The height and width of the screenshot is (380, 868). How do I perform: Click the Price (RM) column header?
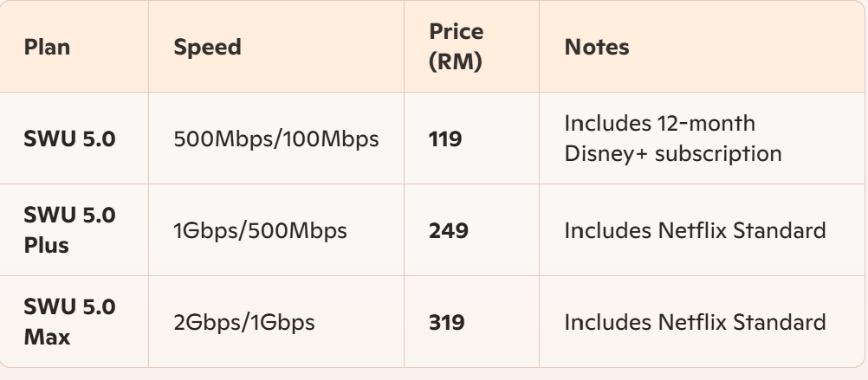click(457, 47)
